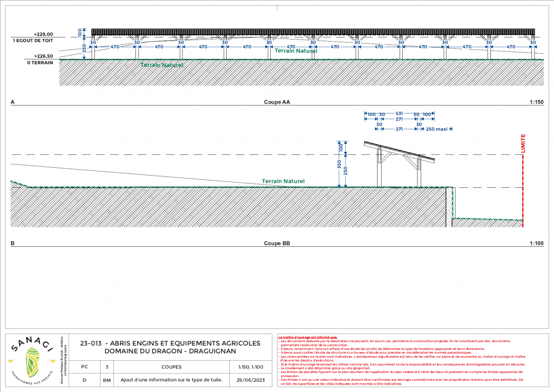Click the 1:100 scale label of Coupe BB

pyautogui.click(x=536, y=243)
